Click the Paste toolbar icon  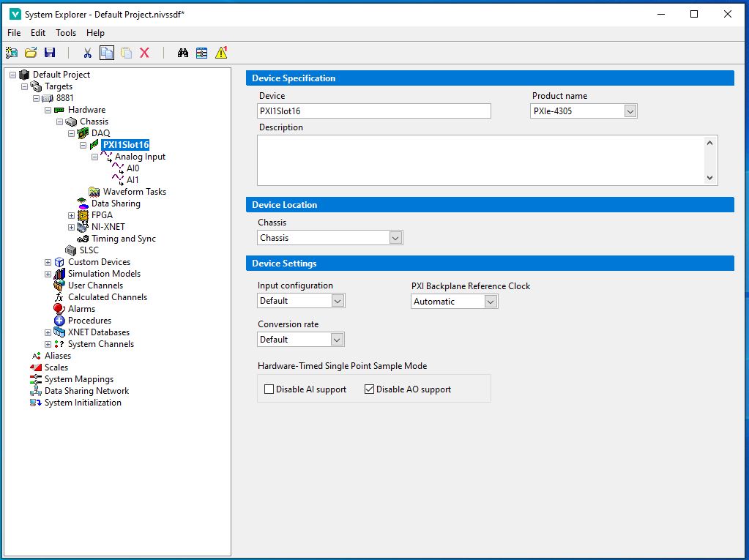tap(126, 53)
